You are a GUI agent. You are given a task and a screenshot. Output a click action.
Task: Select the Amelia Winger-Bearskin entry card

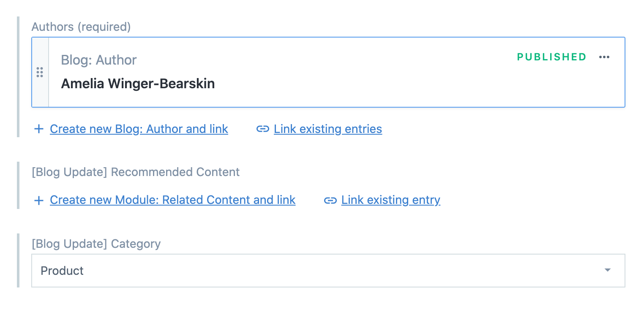pyautogui.click(x=296, y=72)
